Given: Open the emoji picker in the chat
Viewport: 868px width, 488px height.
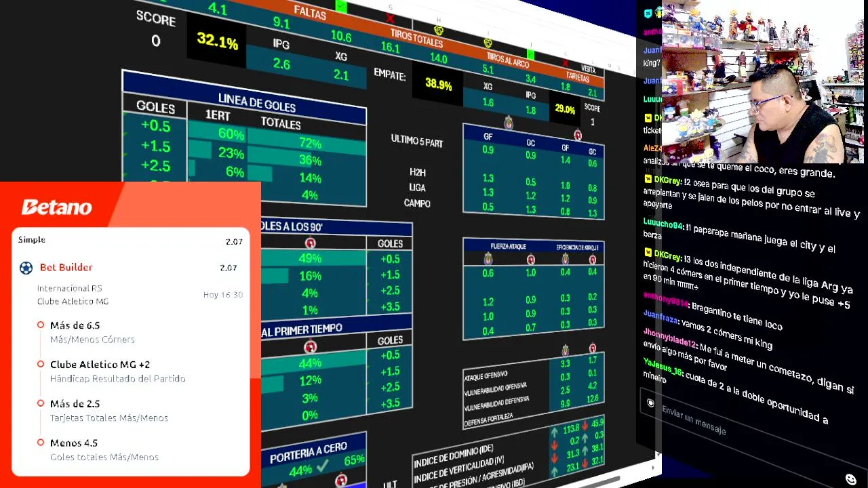Looking at the screenshot, I should pyautogui.click(x=851, y=479).
